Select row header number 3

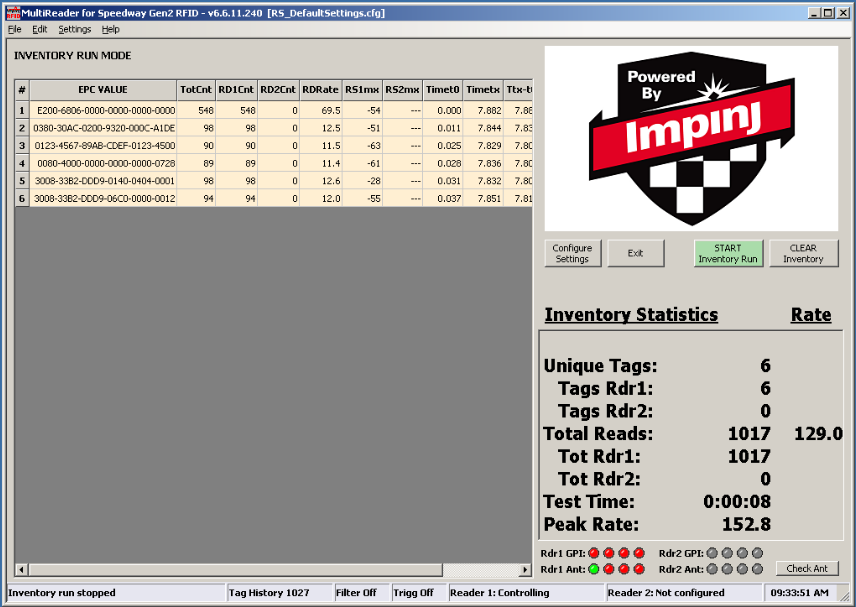pyautogui.click(x=22, y=146)
